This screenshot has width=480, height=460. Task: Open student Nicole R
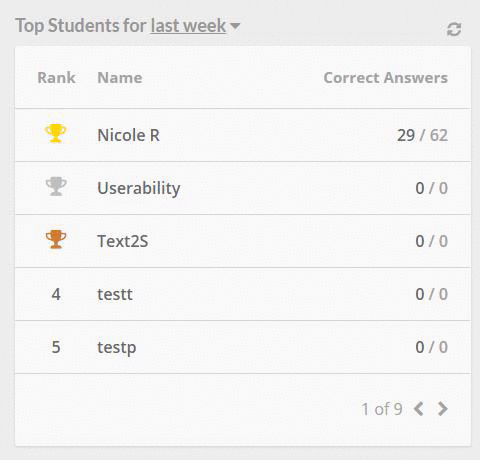coord(128,135)
